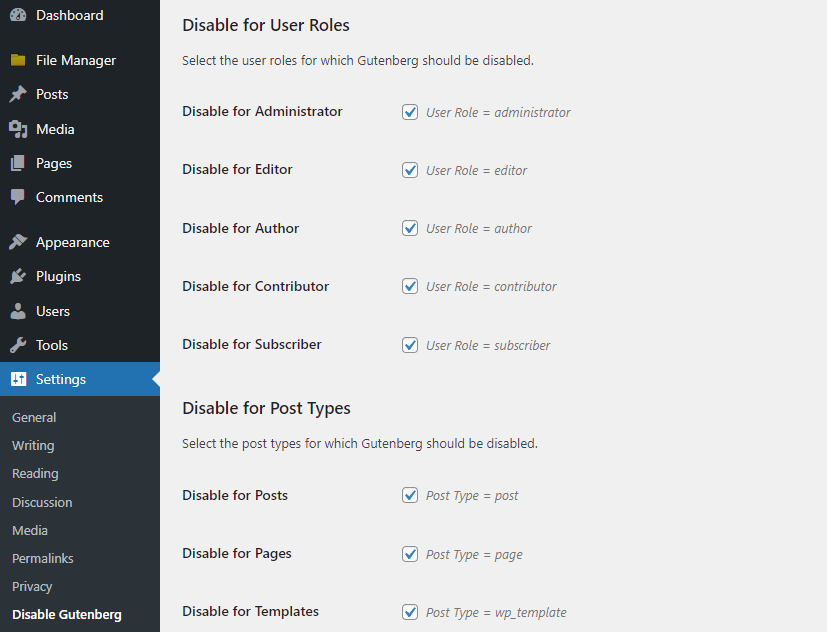Click the Media icon in sidebar

click(18, 129)
